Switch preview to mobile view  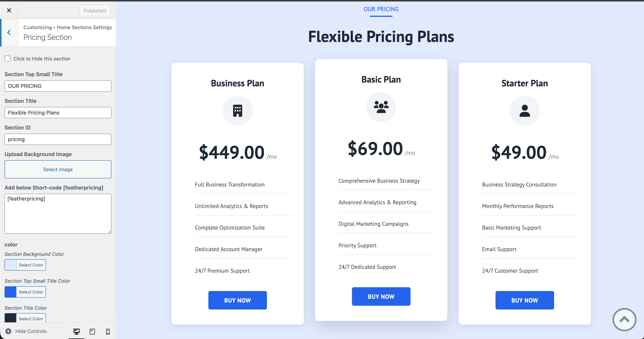coord(108,331)
